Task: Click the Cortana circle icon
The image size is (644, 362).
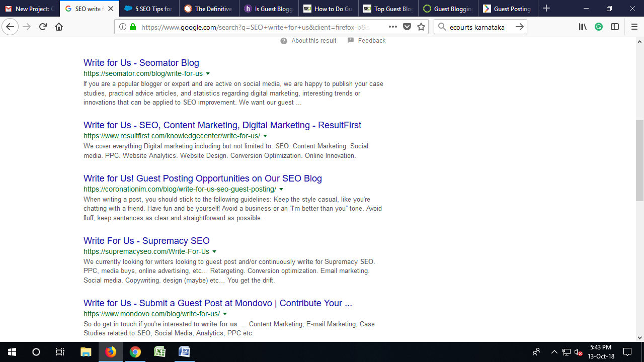Action: point(36,352)
